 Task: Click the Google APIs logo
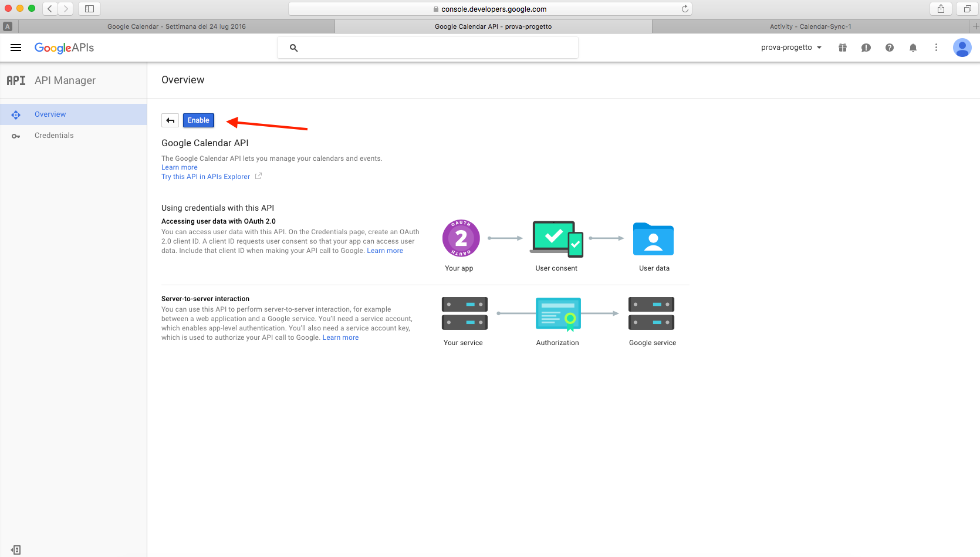point(64,48)
